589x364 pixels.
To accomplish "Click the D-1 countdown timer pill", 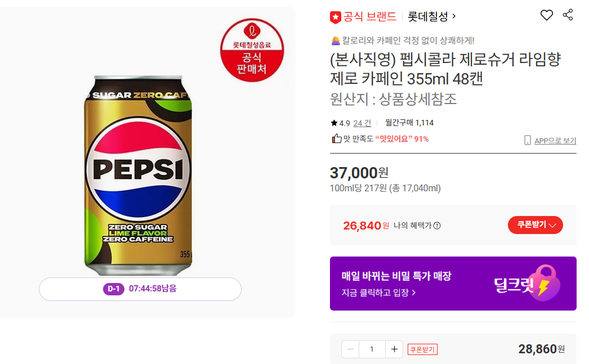I will (x=140, y=289).
